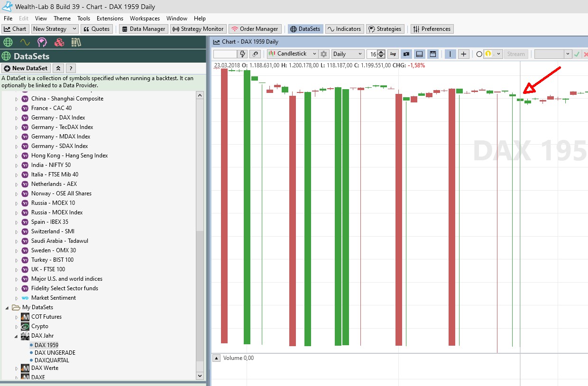Toggle the log scale button
This screenshot has height=386, width=588.
pos(393,54)
